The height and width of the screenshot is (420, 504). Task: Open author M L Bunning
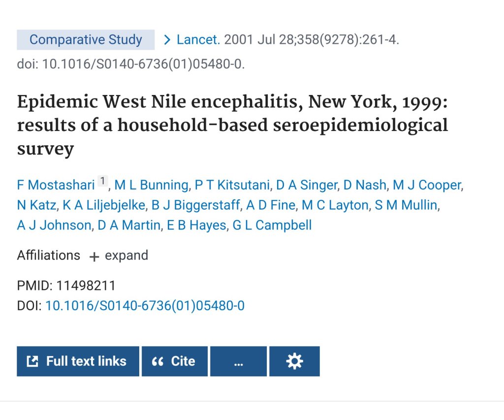151,185
